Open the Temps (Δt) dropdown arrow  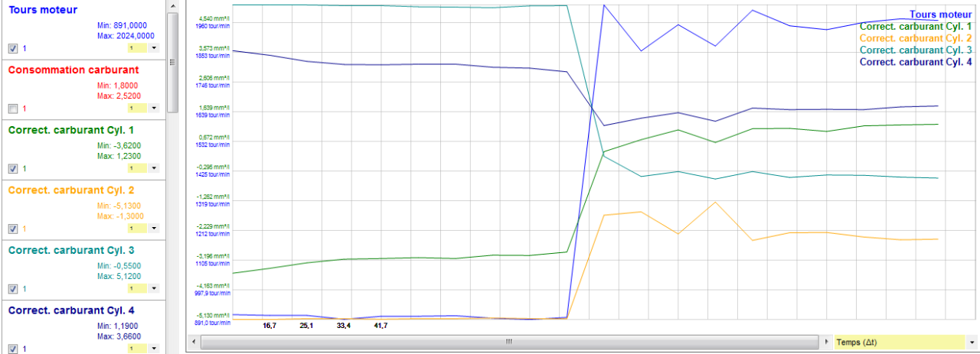[972, 342]
